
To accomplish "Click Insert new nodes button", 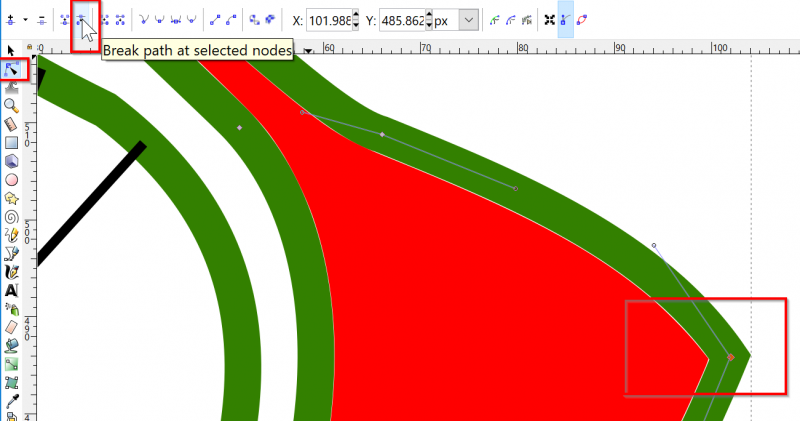I will [10, 19].
